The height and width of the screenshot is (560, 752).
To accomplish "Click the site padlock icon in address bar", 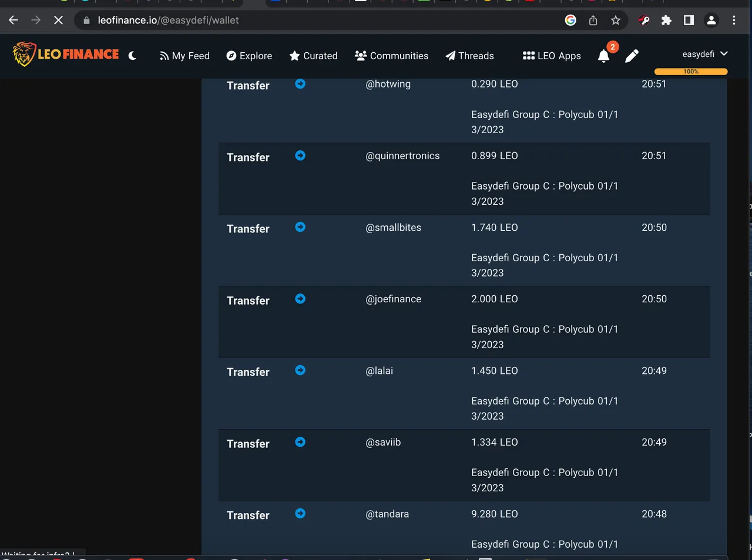I will 87,21.
